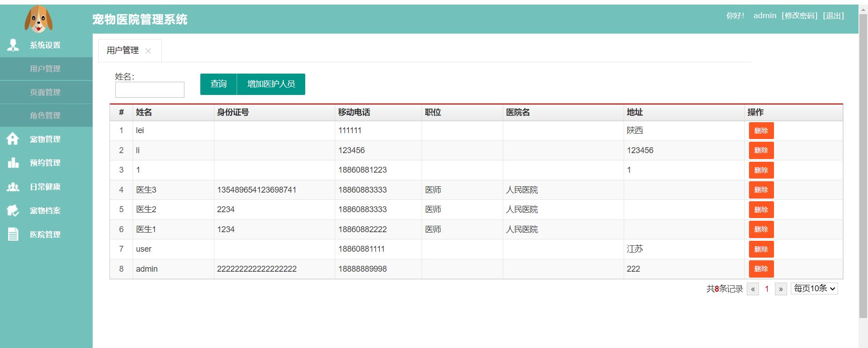Click the dog logo icon

[x=39, y=19]
